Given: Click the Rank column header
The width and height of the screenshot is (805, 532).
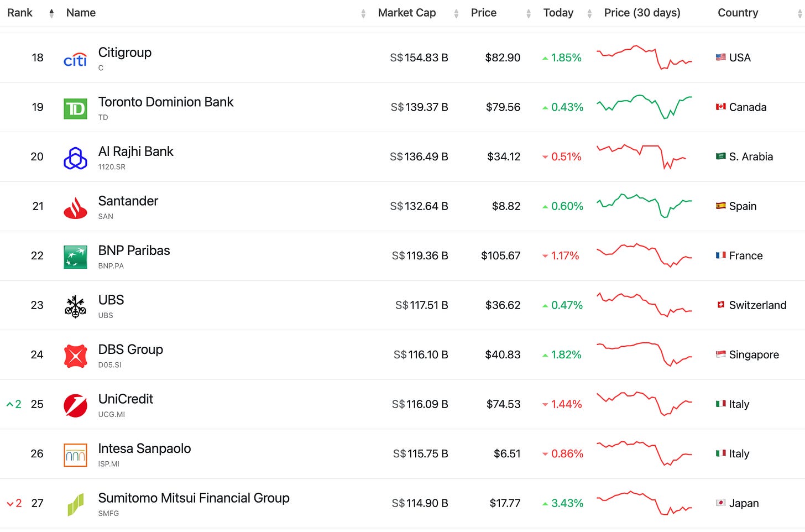Looking at the screenshot, I should coord(20,13).
